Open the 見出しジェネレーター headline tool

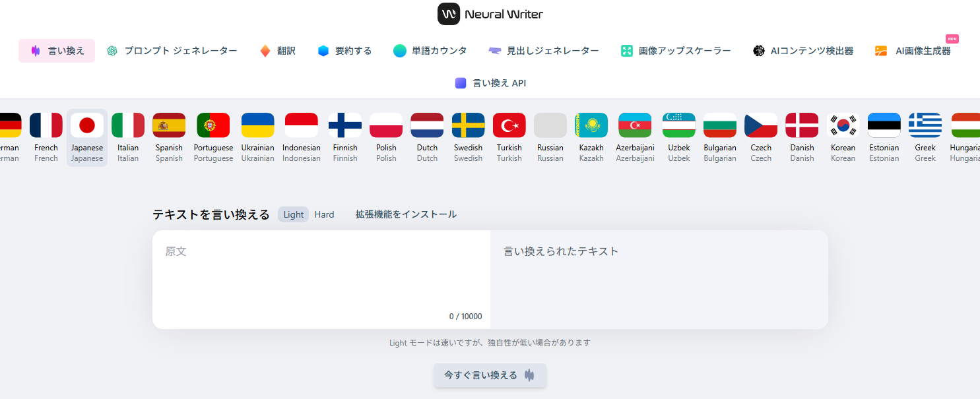pos(544,51)
